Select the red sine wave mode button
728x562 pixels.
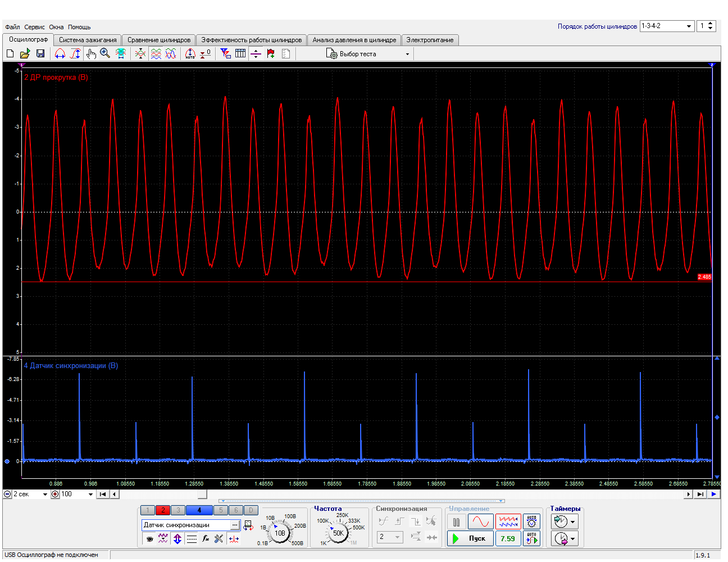pos(481,522)
